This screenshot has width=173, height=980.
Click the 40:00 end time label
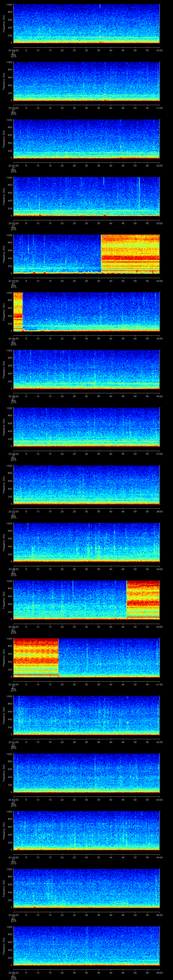point(160,627)
